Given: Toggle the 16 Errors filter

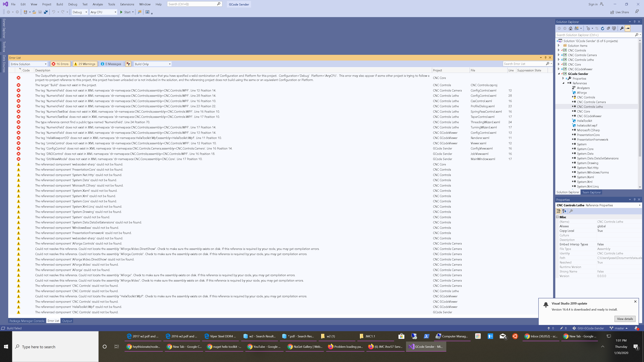Looking at the screenshot, I should (60, 64).
